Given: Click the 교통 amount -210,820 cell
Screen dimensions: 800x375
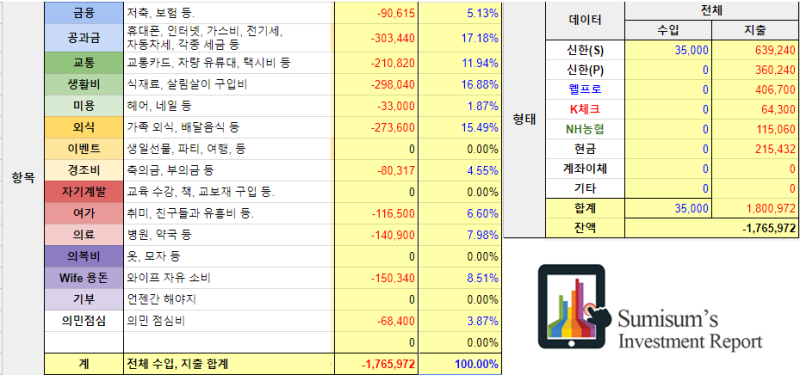Looking at the screenshot, I should [x=376, y=63].
